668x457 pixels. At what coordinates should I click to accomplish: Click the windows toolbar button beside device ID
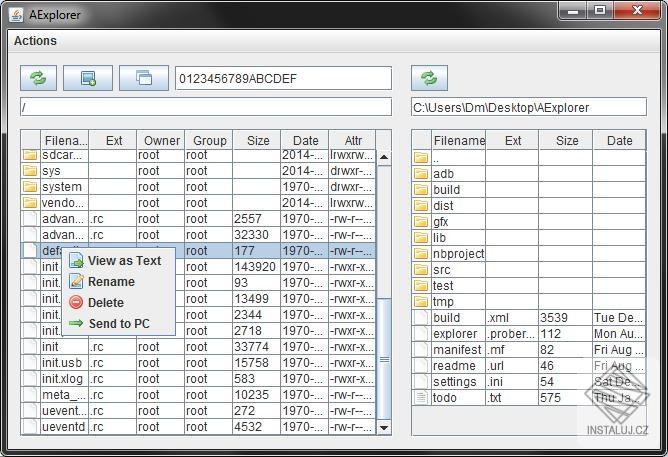tap(144, 78)
